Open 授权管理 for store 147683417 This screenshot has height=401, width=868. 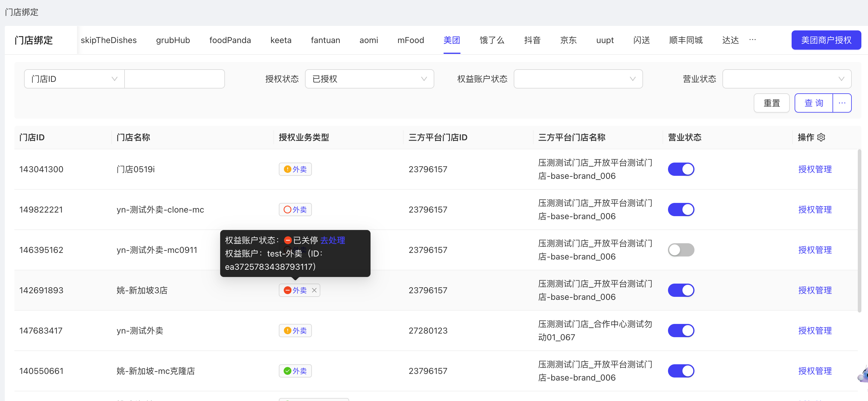(x=815, y=331)
